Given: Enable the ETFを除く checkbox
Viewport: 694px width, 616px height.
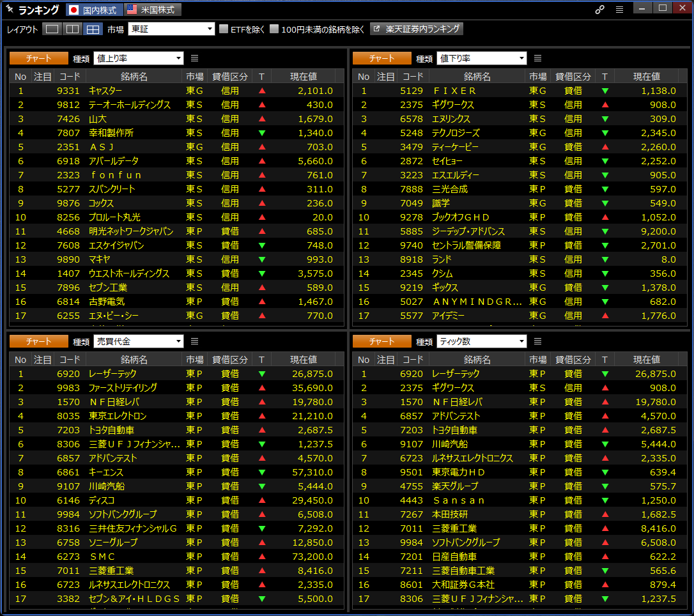Looking at the screenshot, I should (x=224, y=29).
